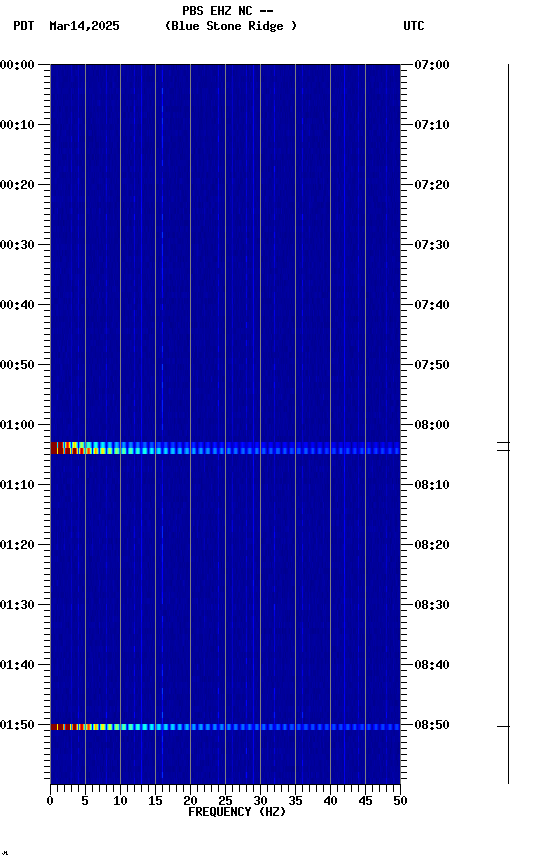The height and width of the screenshot is (864, 552).
Task: Click the 00:20 PDT time label
Action: click(17, 185)
